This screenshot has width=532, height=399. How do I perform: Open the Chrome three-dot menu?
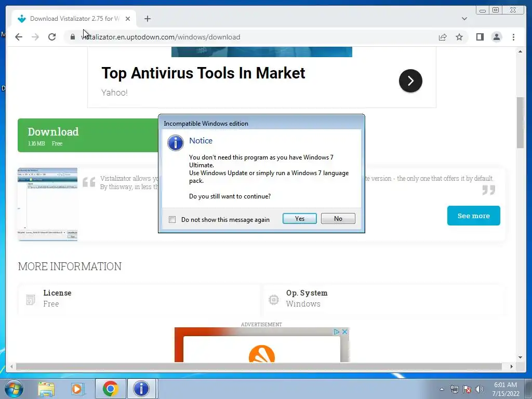(x=513, y=37)
